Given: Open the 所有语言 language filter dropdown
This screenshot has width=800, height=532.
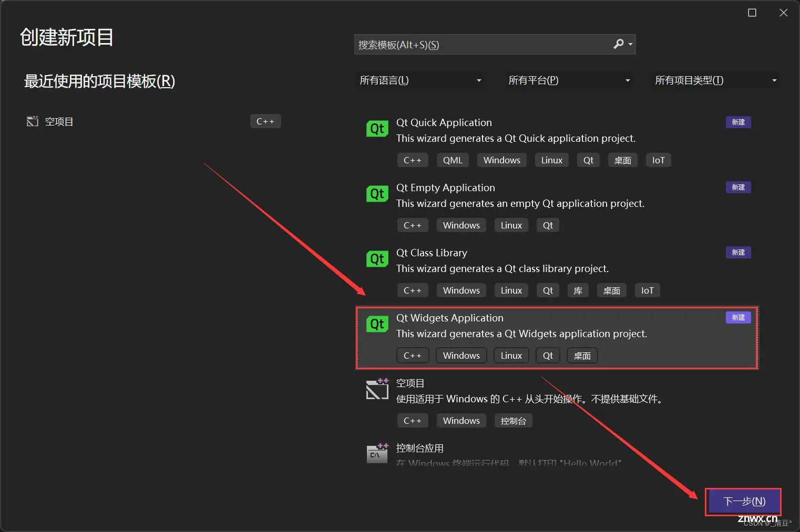Looking at the screenshot, I should tap(420, 80).
